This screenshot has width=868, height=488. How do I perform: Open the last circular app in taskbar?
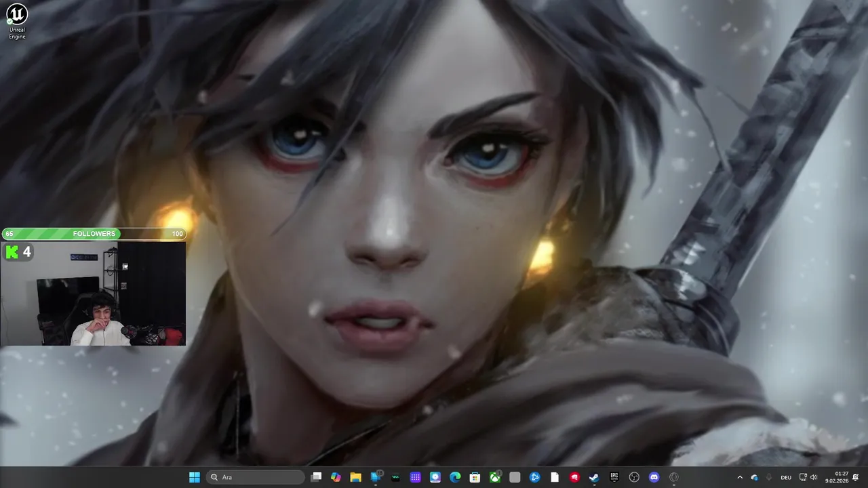coord(673,477)
